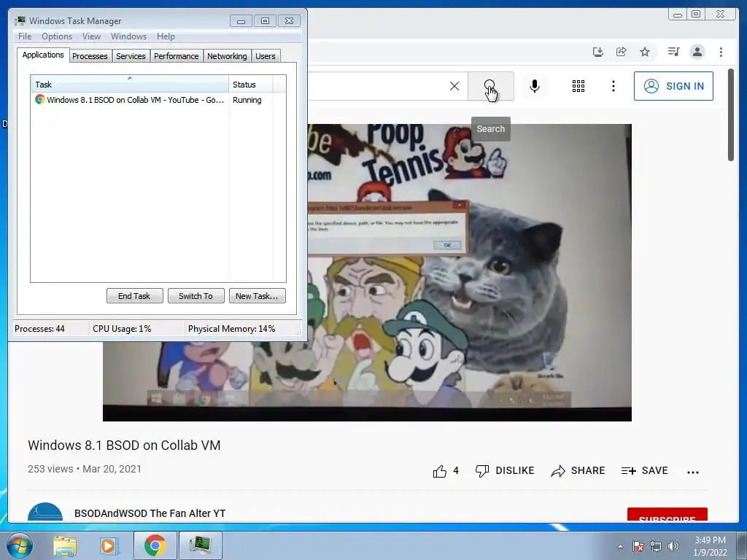Bookmark this page with the star icon
The height and width of the screenshot is (560, 747).
(645, 52)
